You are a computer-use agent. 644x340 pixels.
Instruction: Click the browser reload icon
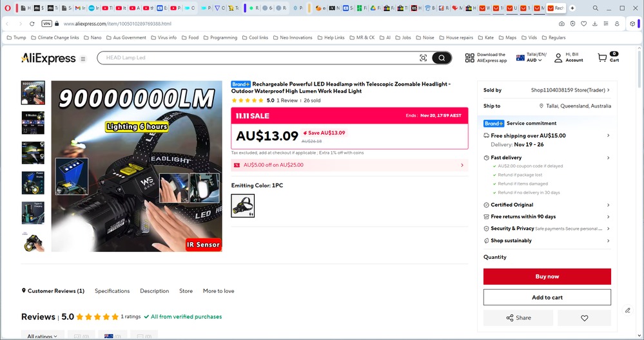34,24
